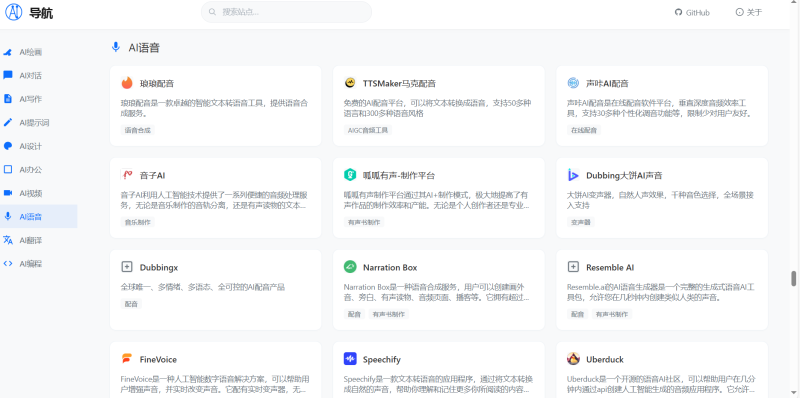Click the TTSMaker马克配音 description text
This screenshot has width=800, height=398.
(x=437, y=108)
